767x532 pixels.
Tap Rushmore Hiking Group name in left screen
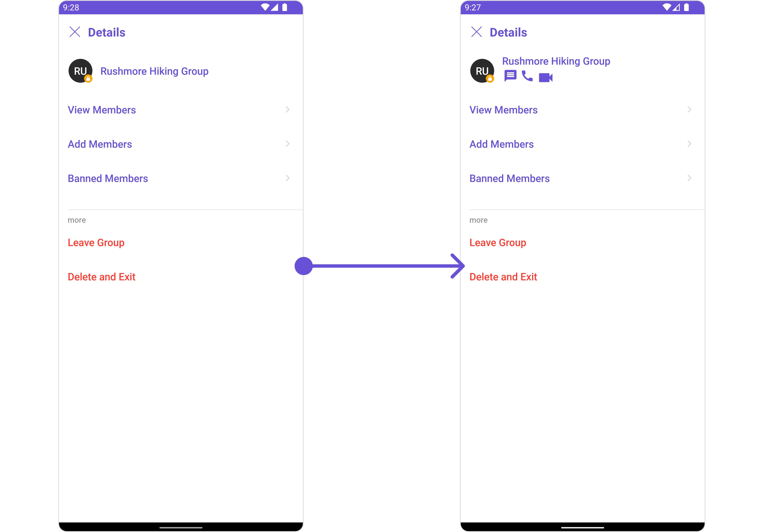click(154, 71)
